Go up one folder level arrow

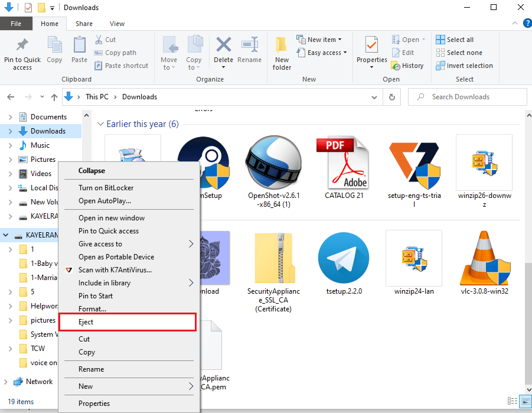pos(54,97)
